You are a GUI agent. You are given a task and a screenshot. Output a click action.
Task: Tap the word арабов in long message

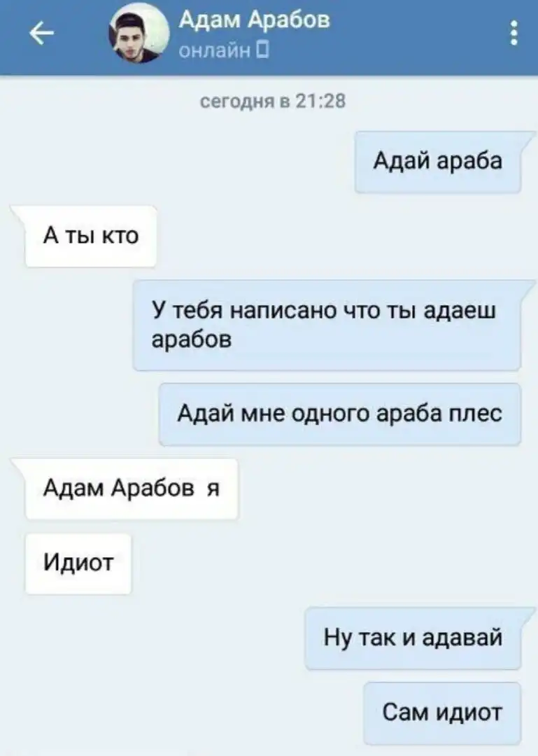(x=192, y=339)
